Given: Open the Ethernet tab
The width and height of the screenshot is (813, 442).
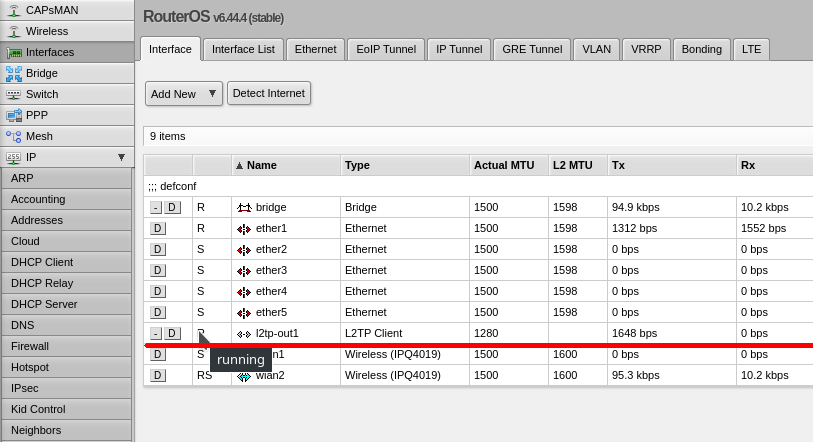Looking at the screenshot, I should tap(315, 49).
